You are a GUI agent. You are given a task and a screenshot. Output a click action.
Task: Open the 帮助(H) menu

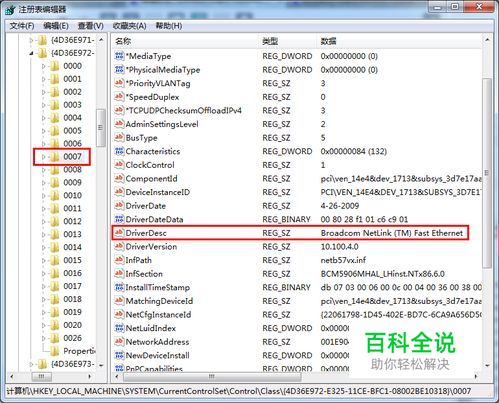tap(169, 26)
